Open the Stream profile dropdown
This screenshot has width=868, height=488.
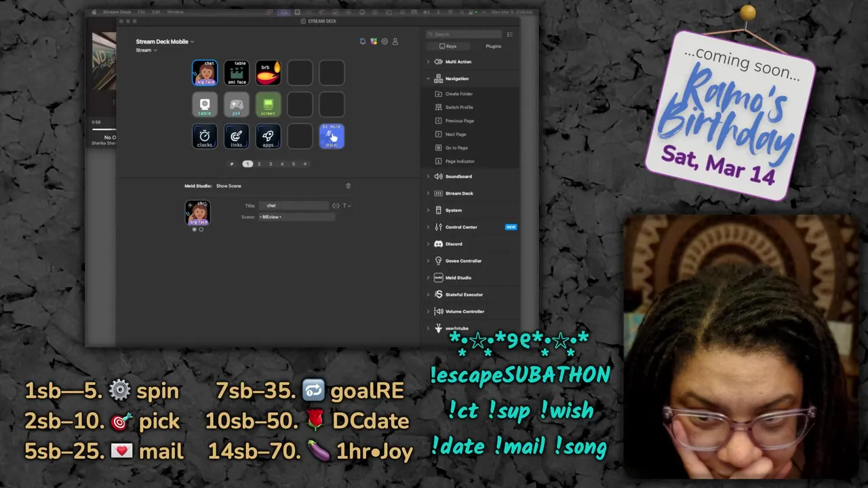[146, 50]
